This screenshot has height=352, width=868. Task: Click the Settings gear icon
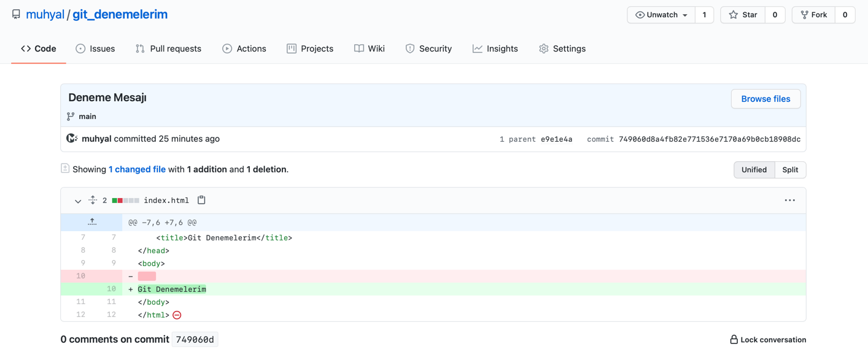pos(544,48)
